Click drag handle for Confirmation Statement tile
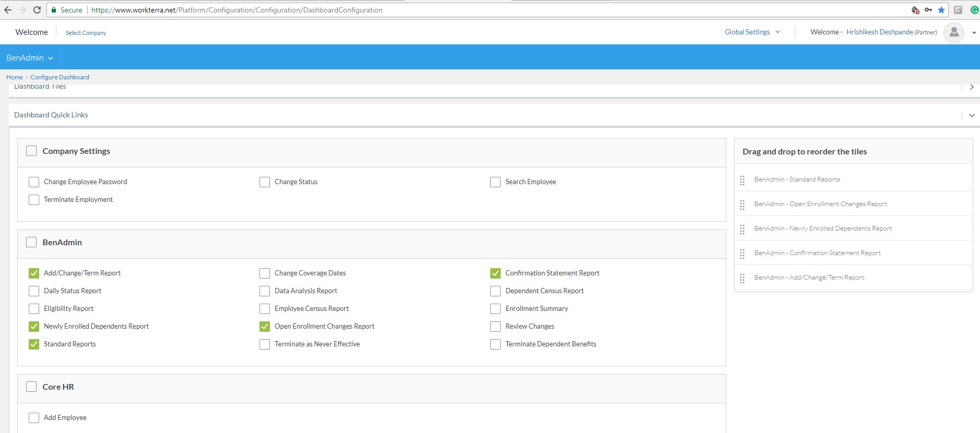980x433 pixels. click(x=742, y=254)
